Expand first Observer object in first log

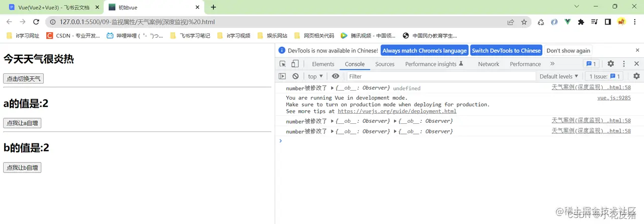click(x=333, y=88)
